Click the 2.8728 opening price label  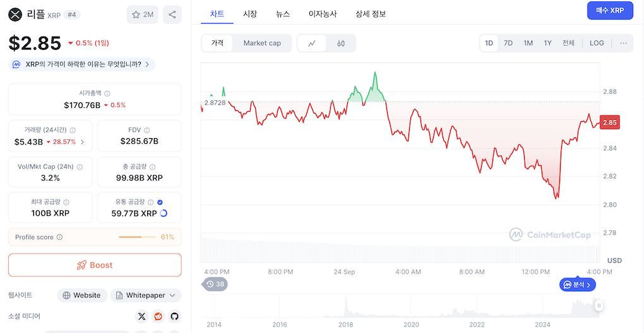pyautogui.click(x=215, y=103)
